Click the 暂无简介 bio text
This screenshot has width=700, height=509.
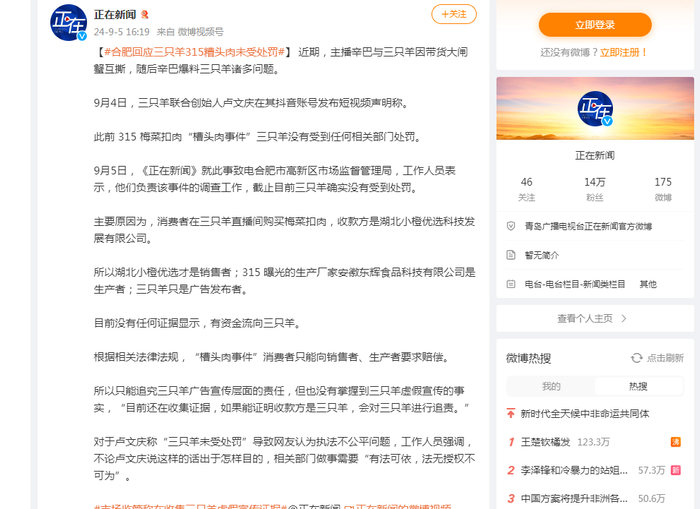click(x=542, y=255)
